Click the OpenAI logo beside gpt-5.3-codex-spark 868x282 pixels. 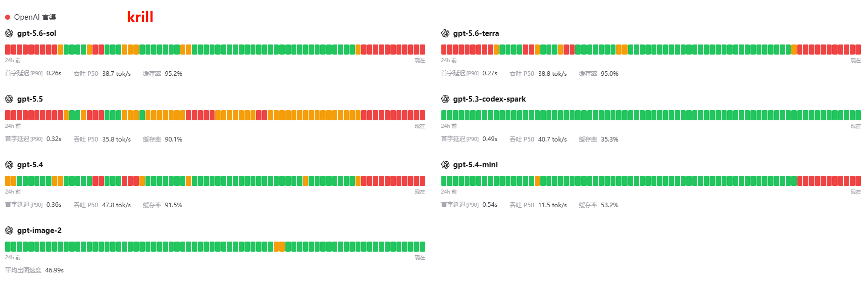(x=445, y=99)
